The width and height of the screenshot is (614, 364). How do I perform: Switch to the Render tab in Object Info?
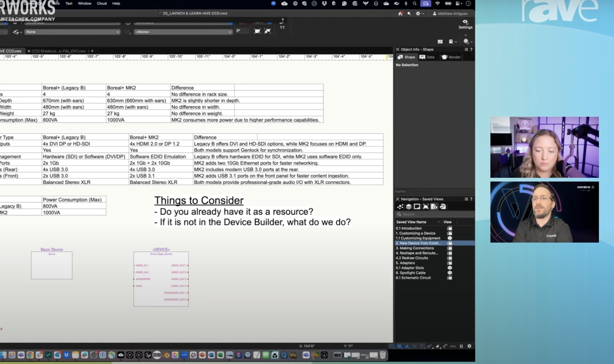click(x=451, y=57)
